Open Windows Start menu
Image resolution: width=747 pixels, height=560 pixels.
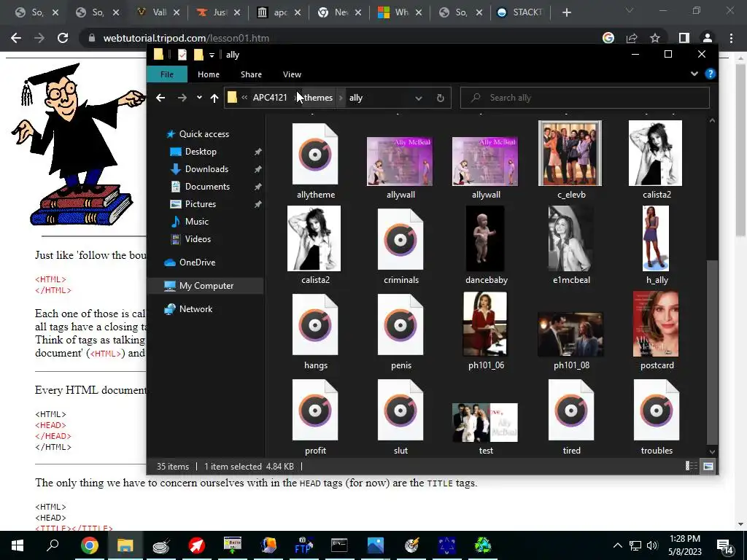point(18,545)
